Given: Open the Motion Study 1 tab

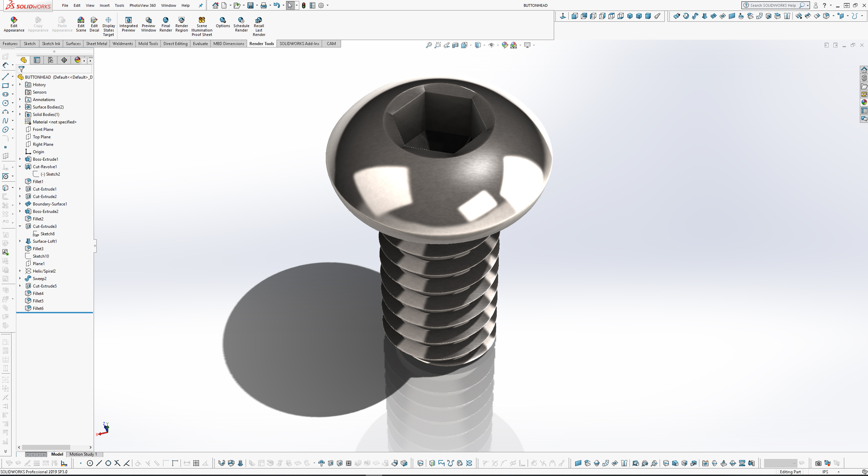Looking at the screenshot, I should pos(83,454).
